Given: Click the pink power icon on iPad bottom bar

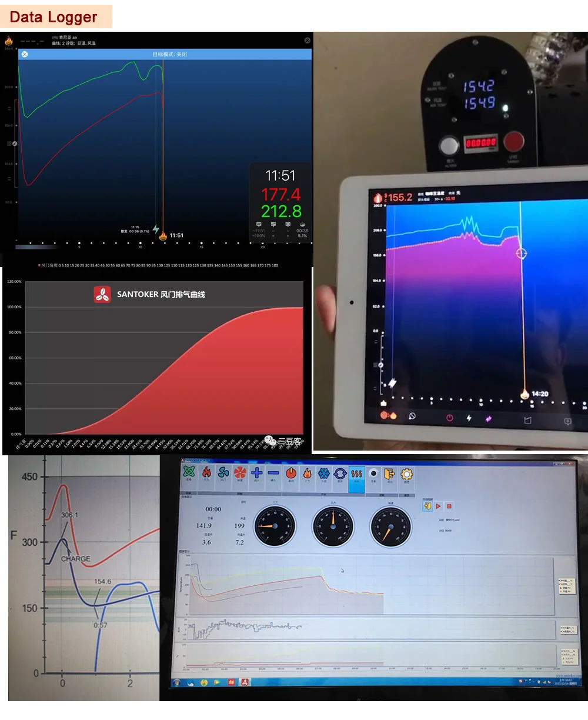Looking at the screenshot, I should click(450, 418).
